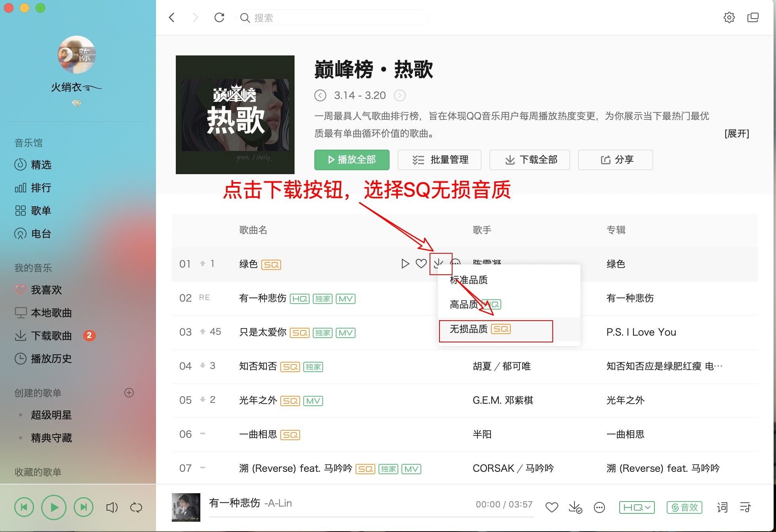776x532 pixels.
Task: Click the 下载全部 button
Action: pos(530,160)
